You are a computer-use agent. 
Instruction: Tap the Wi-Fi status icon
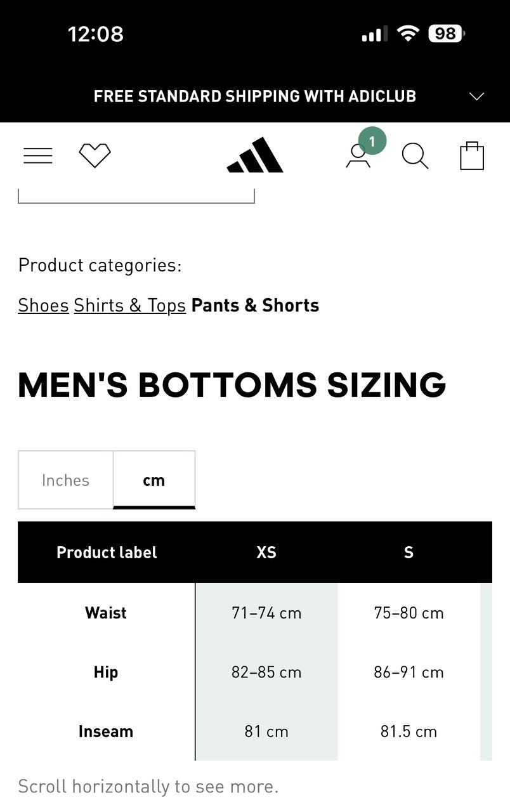tap(408, 34)
